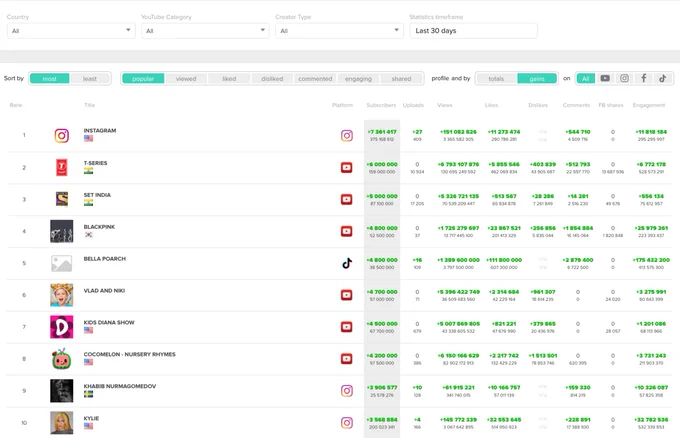Click the Subscribers column header
The width and height of the screenshot is (680, 438).
tap(381, 105)
